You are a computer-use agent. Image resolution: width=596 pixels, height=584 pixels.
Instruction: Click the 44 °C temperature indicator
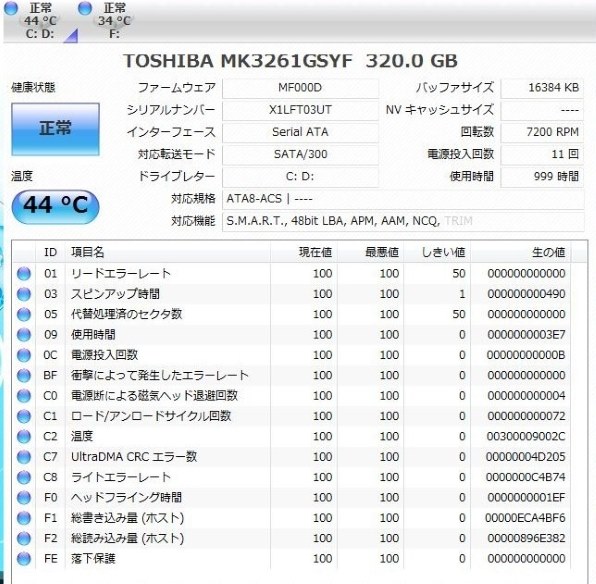(55, 206)
